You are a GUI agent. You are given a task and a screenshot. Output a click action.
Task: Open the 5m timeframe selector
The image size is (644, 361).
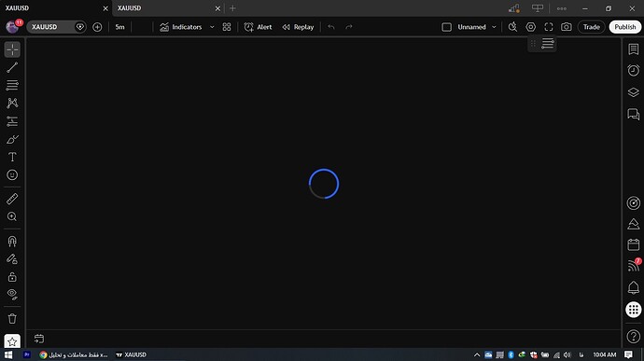click(x=119, y=27)
